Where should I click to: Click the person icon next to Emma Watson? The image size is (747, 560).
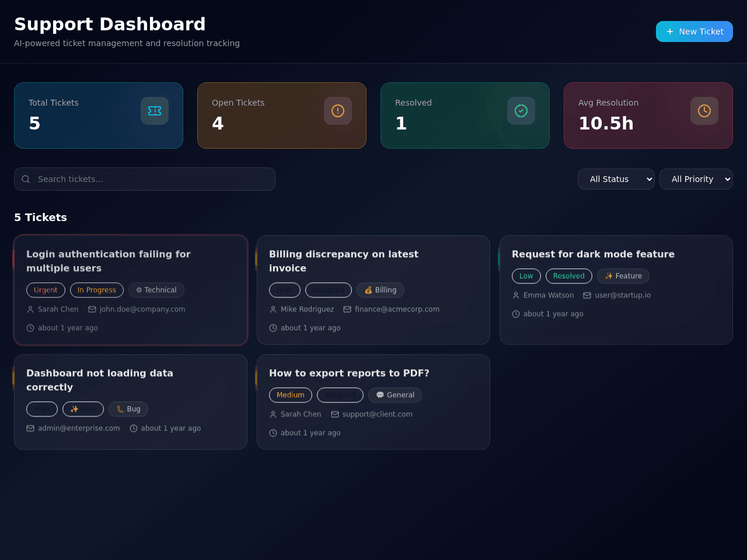pos(516,295)
